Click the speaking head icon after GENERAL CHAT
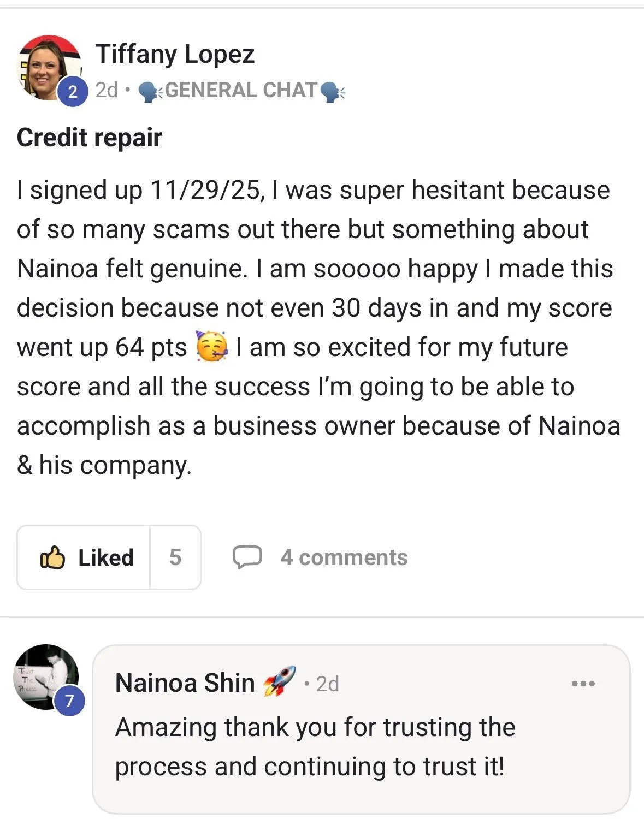Image resolution: width=644 pixels, height=819 pixels. tap(332, 92)
